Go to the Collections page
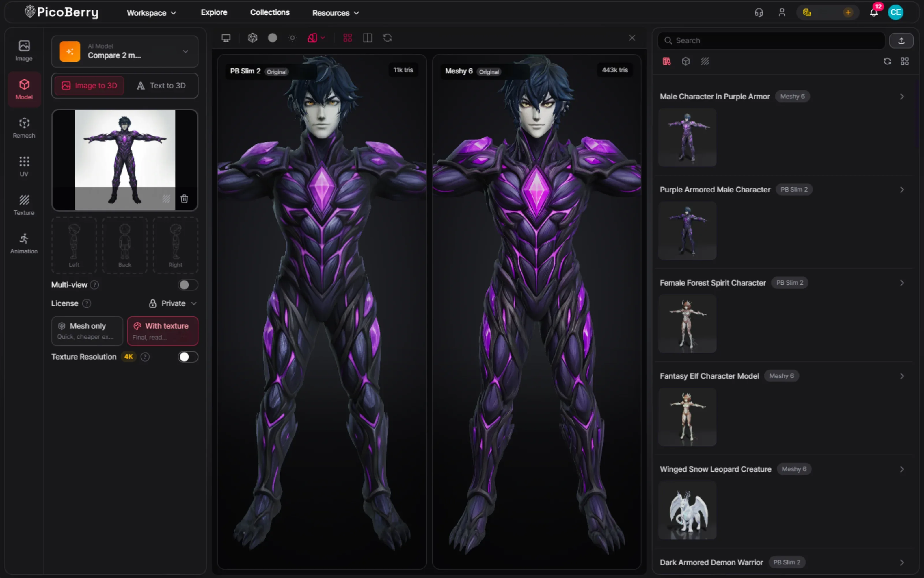Screen dimensions: 924x578 [270, 13]
